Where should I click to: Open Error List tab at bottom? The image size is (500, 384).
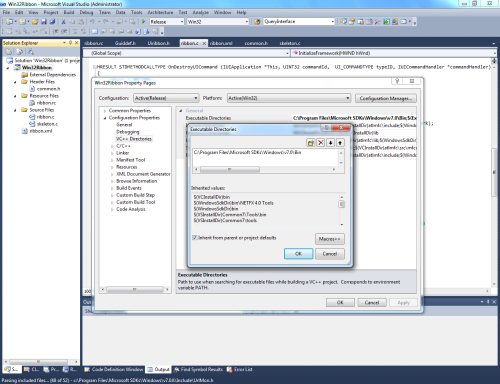[239, 369]
